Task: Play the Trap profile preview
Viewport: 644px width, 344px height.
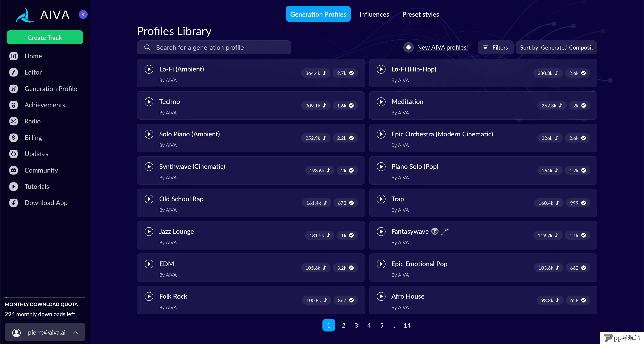Action: (x=381, y=199)
